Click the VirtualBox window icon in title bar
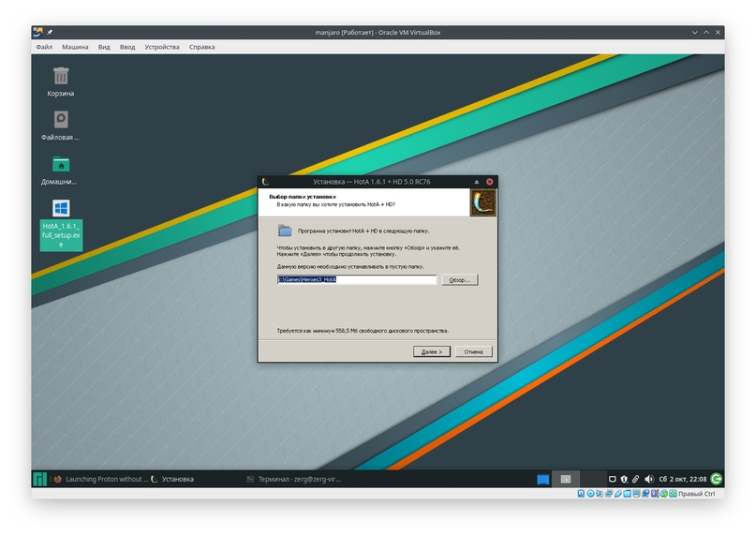The image size is (756, 536). 37,32
